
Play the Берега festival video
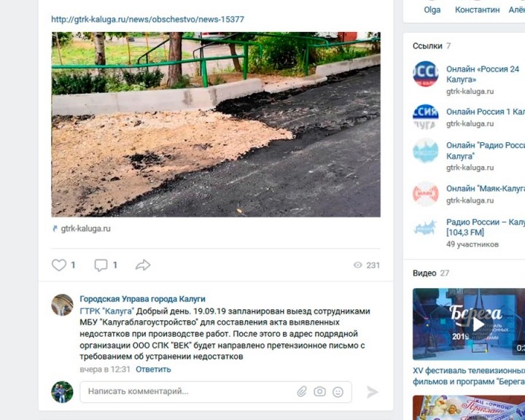pos(478,324)
